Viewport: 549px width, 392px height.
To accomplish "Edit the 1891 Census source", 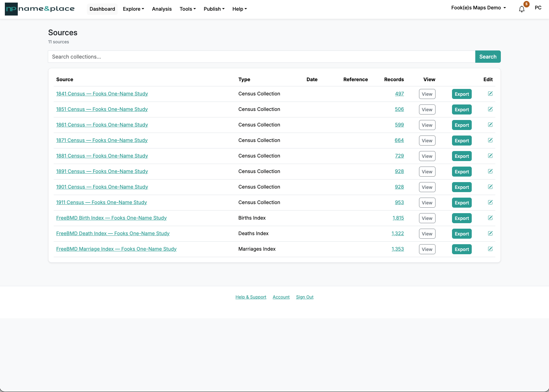I will click(490, 171).
